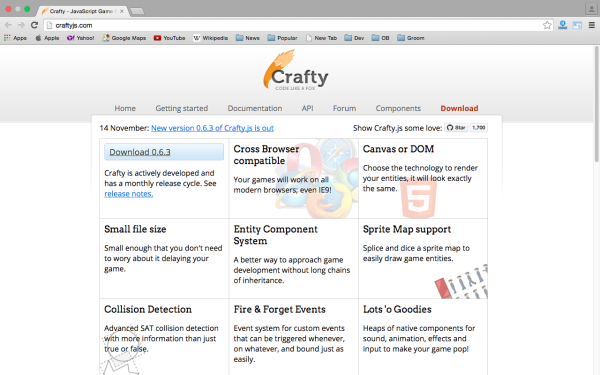The image size is (600, 375).
Task: Open the Chrome hamburger menu
Action: coord(592,25)
